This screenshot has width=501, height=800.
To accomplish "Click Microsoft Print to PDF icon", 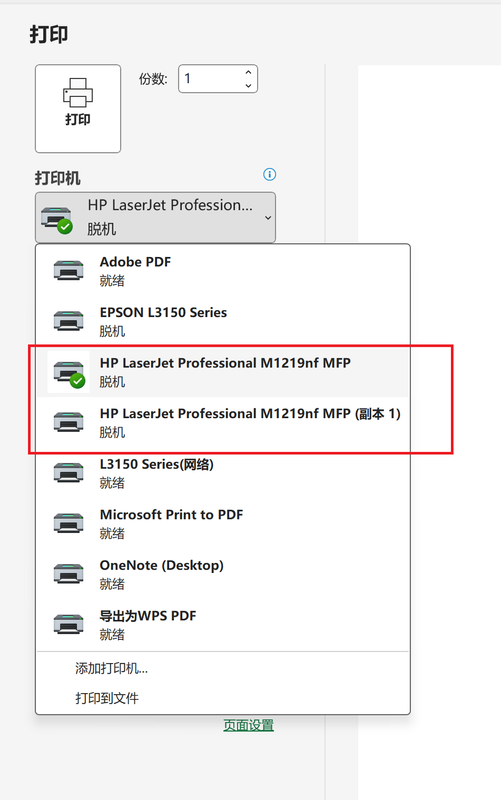I will [x=68, y=523].
